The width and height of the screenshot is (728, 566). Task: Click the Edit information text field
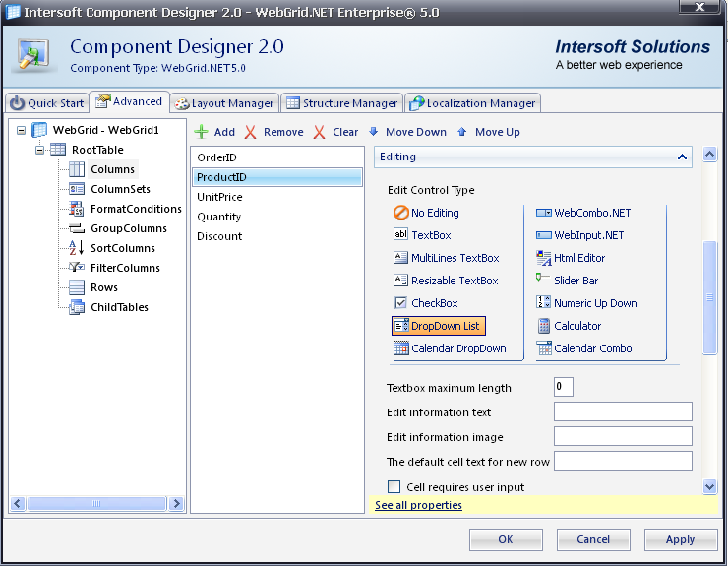click(623, 411)
